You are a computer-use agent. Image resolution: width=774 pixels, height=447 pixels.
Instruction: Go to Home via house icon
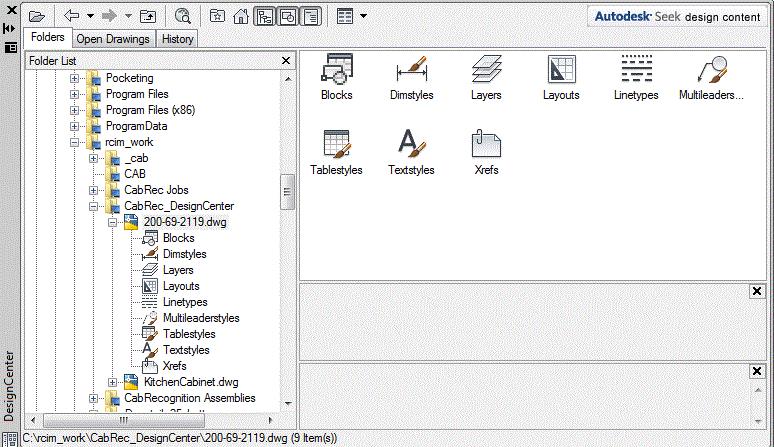click(240, 16)
